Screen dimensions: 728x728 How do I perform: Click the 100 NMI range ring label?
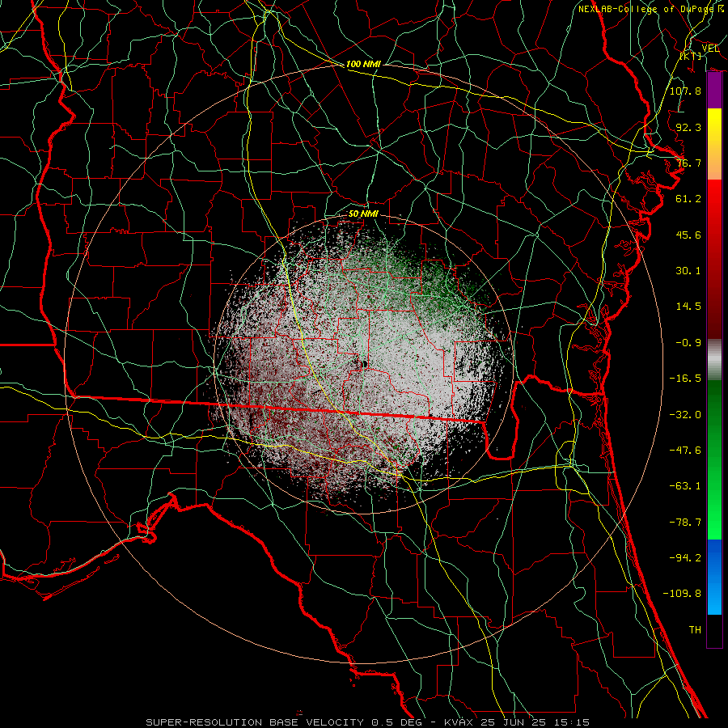[363, 64]
